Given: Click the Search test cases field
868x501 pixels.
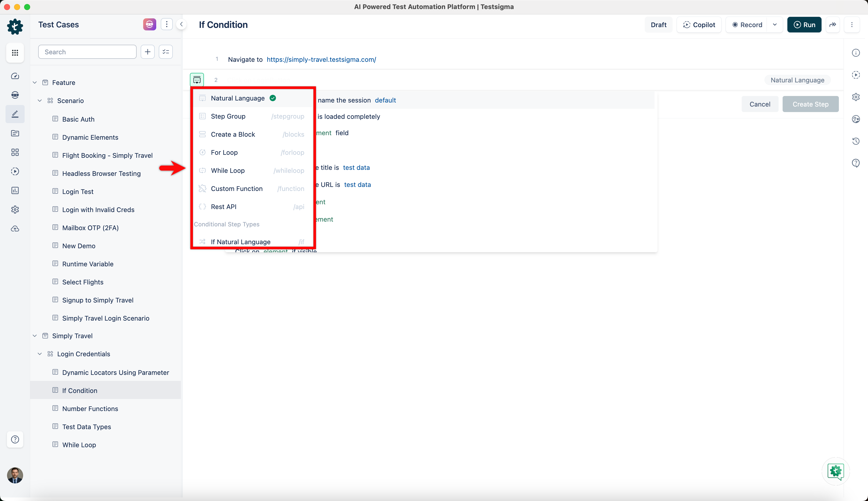Looking at the screenshot, I should [x=87, y=52].
